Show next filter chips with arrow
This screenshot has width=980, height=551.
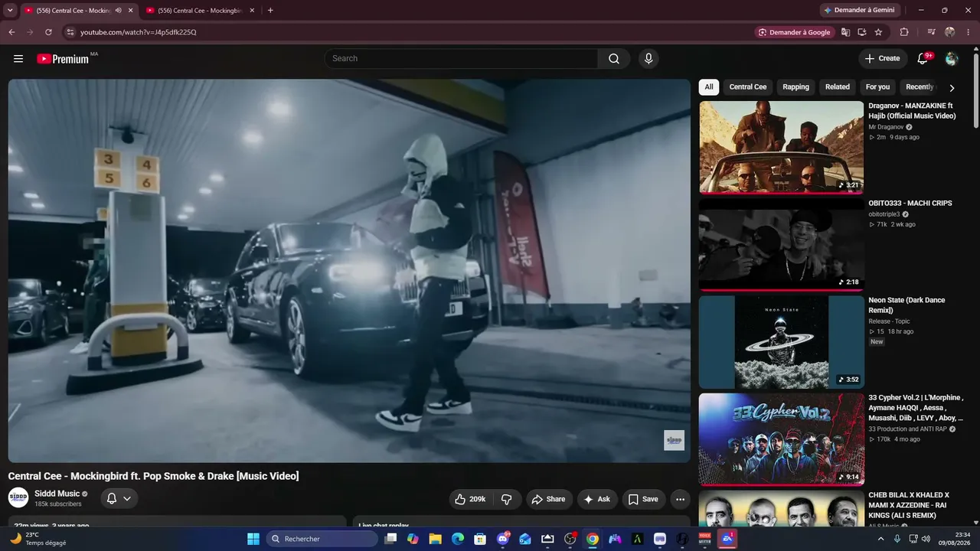pos(952,88)
